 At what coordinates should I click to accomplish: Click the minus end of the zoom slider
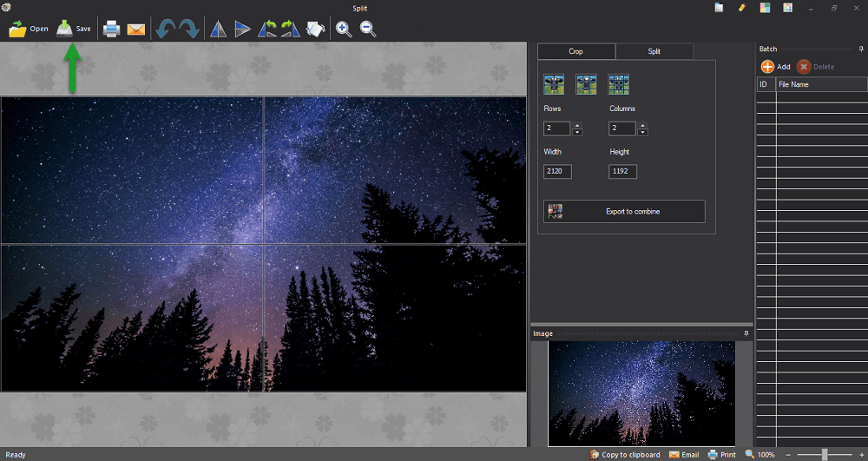[x=788, y=455]
